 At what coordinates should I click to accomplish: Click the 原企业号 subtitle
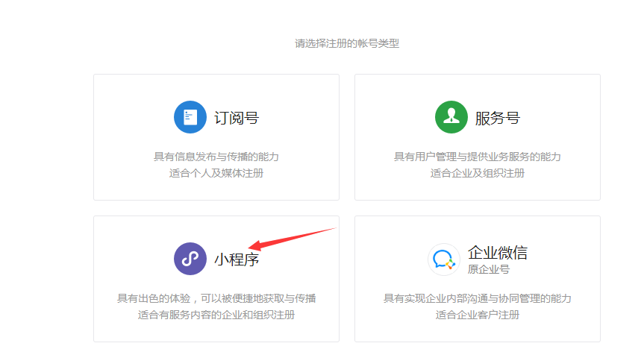tap(489, 269)
